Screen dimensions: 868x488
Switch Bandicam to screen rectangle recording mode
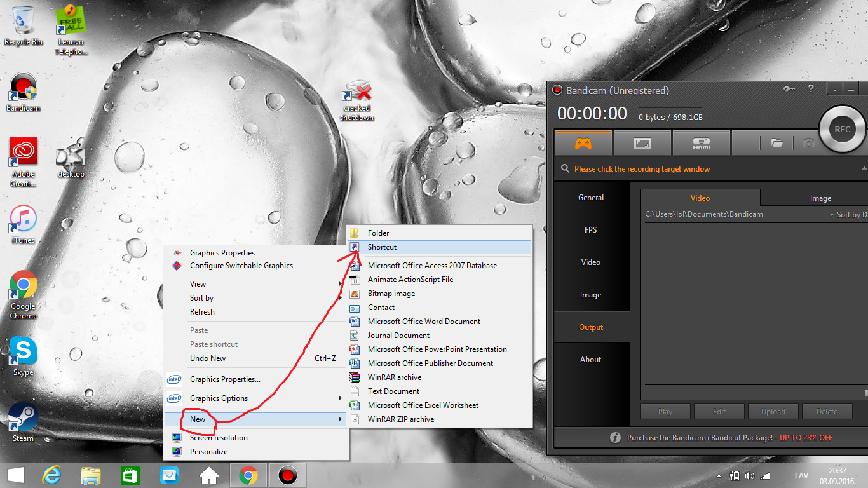(642, 144)
